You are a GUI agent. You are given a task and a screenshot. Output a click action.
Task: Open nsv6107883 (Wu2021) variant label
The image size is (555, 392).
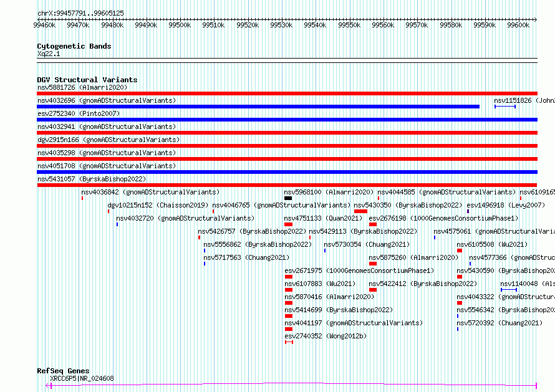320,284
